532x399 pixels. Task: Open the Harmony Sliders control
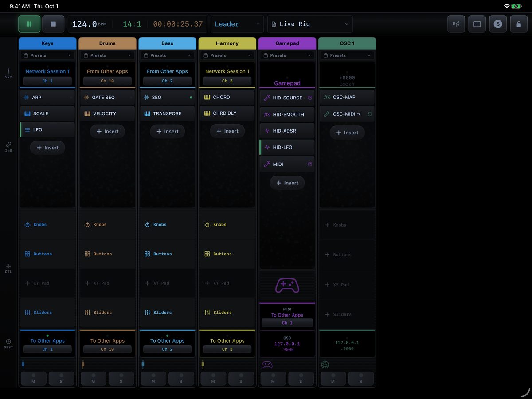(227, 313)
